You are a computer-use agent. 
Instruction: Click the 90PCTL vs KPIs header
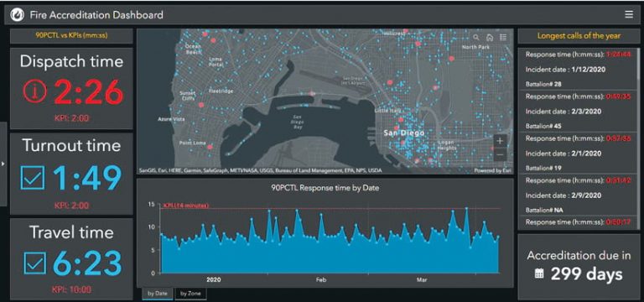tap(71, 36)
